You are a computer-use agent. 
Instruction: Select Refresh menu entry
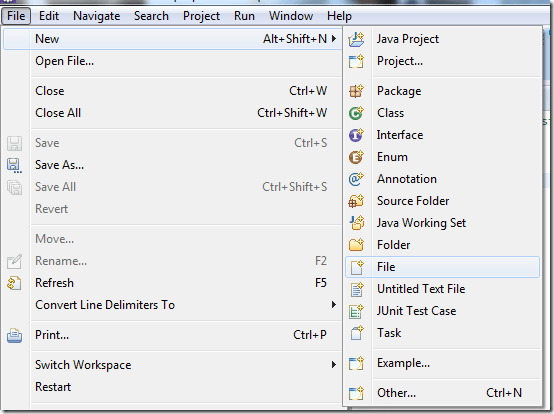pyautogui.click(x=172, y=283)
